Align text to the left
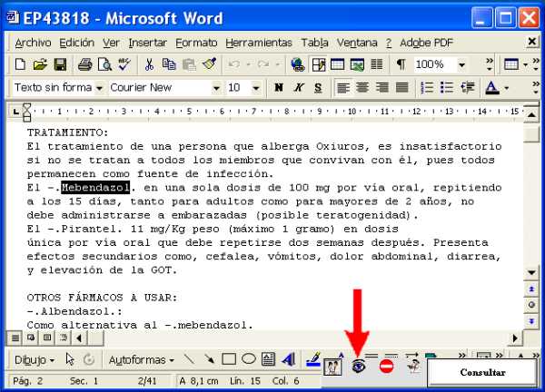 (343, 87)
